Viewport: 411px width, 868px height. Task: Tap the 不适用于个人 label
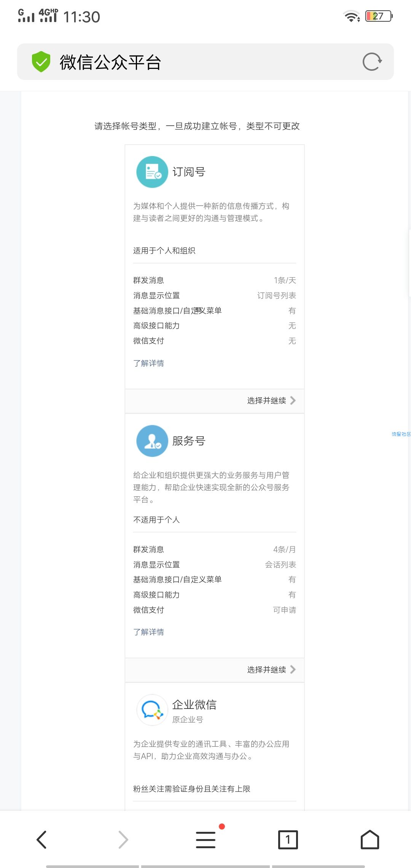click(156, 520)
